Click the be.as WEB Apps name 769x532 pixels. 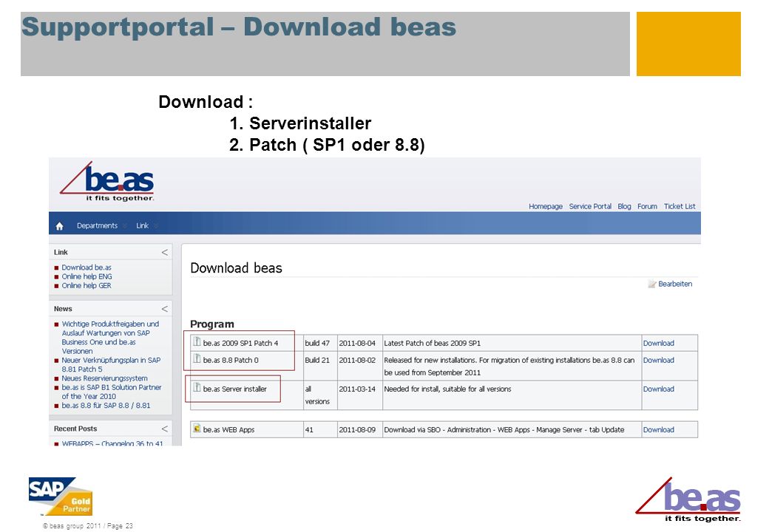click(x=228, y=429)
